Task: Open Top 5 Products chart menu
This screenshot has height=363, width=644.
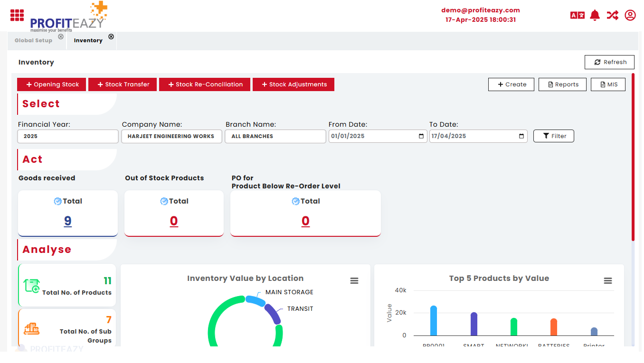Action: click(607, 281)
